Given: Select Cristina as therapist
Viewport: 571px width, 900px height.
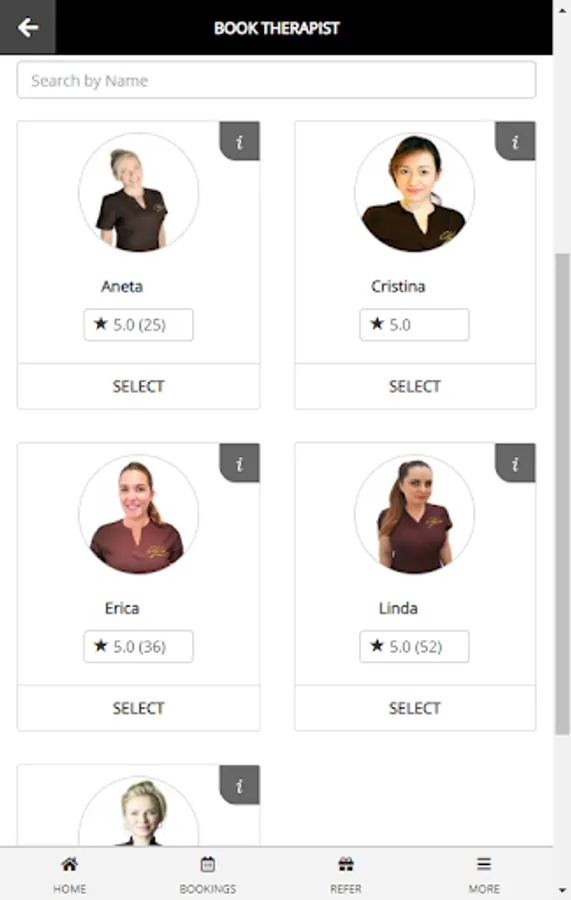Looking at the screenshot, I should pos(415,386).
